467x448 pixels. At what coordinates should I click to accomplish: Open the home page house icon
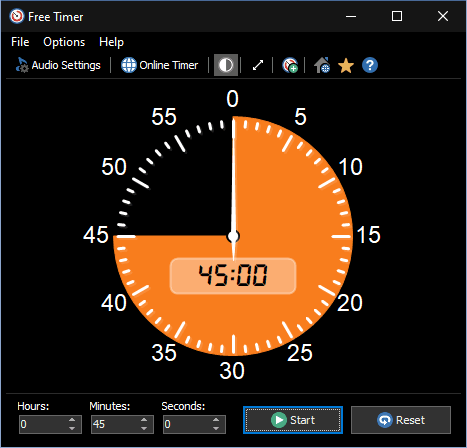point(322,65)
